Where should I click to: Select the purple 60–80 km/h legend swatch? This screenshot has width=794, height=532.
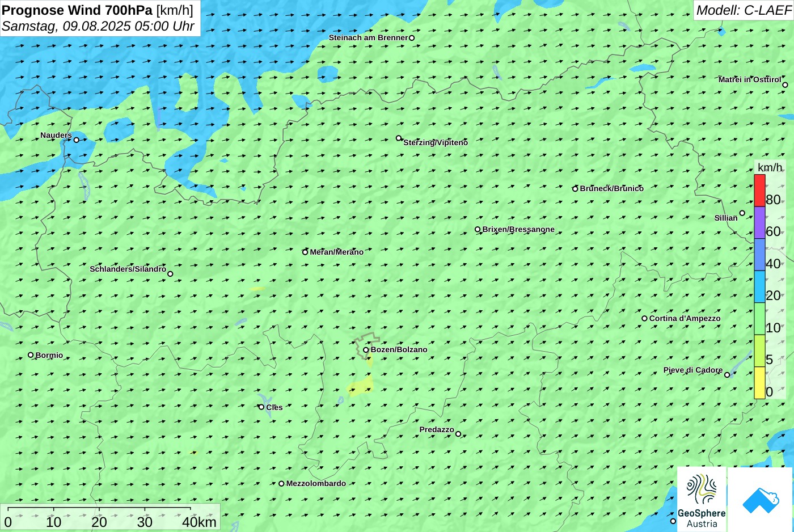759,222
